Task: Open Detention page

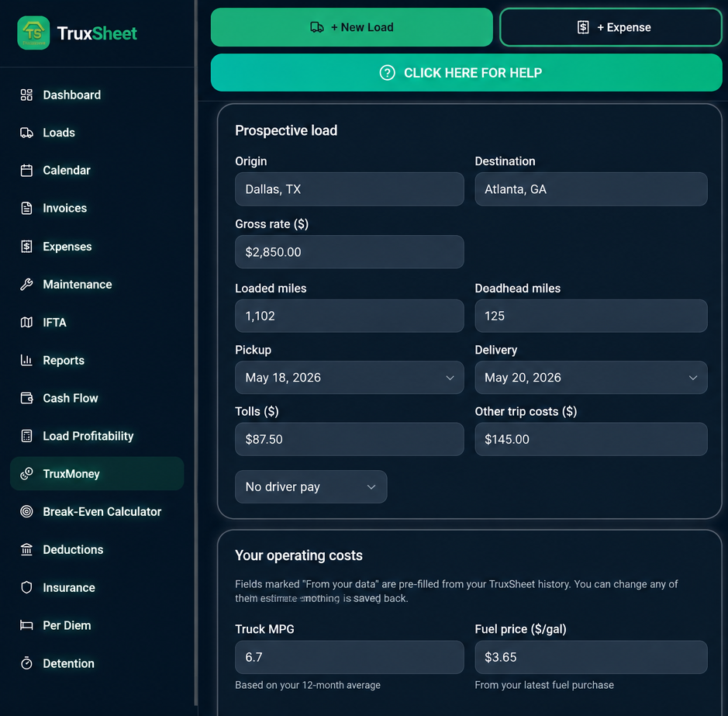Action: coord(97,663)
